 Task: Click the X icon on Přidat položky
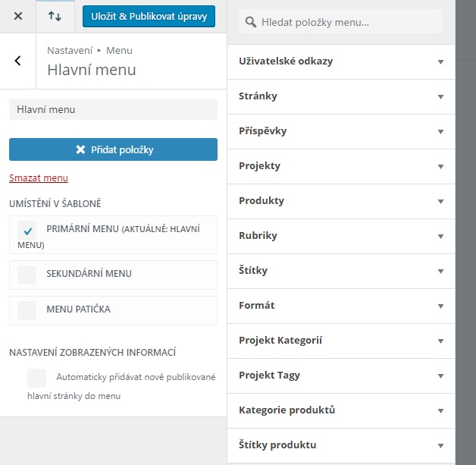click(x=80, y=149)
